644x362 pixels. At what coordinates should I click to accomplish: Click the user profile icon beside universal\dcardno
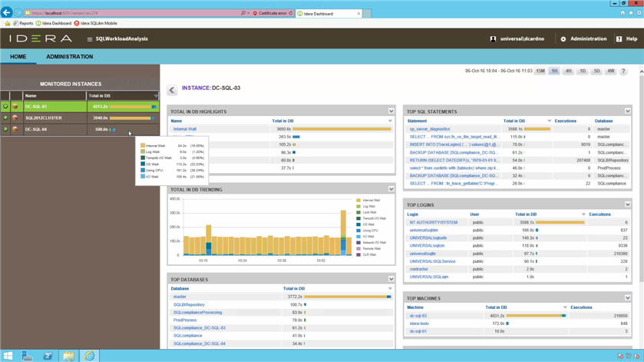pos(493,38)
